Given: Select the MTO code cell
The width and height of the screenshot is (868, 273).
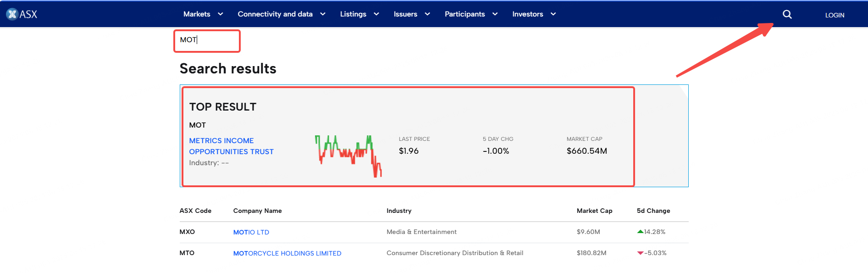Looking at the screenshot, I should pyautogui.click(x=187, y=253).
